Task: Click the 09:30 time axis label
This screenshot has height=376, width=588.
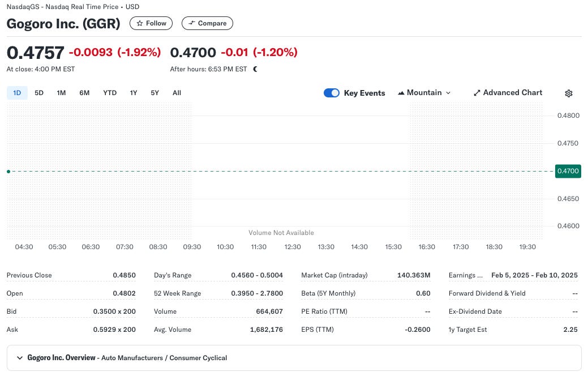Action: (192, 246)
